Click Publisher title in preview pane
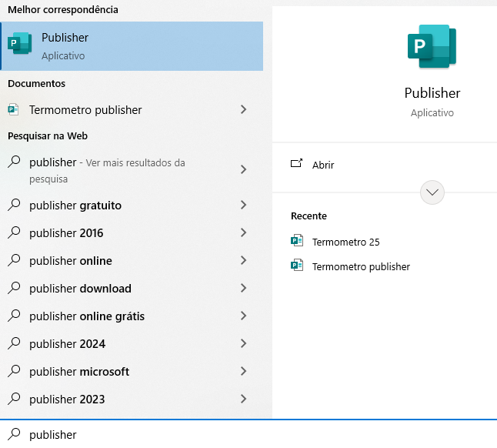 pos(432,93)
